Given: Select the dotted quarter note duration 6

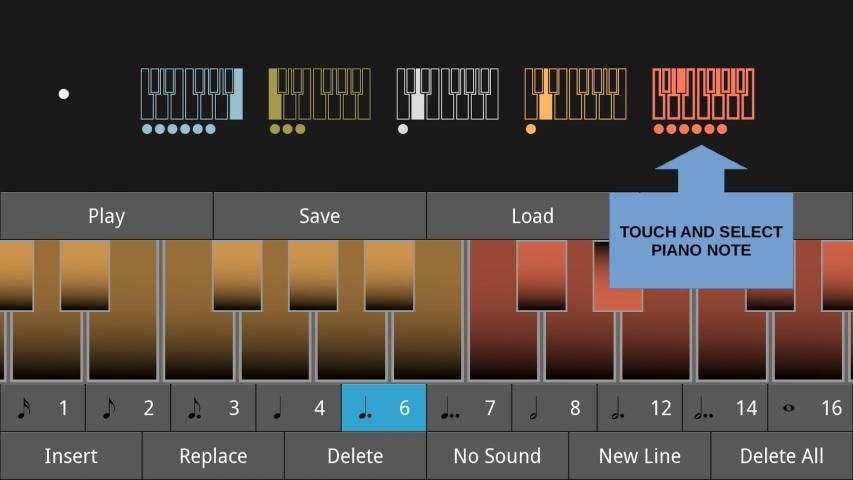Looking at the screenshot, I should (x=383, y=408).
